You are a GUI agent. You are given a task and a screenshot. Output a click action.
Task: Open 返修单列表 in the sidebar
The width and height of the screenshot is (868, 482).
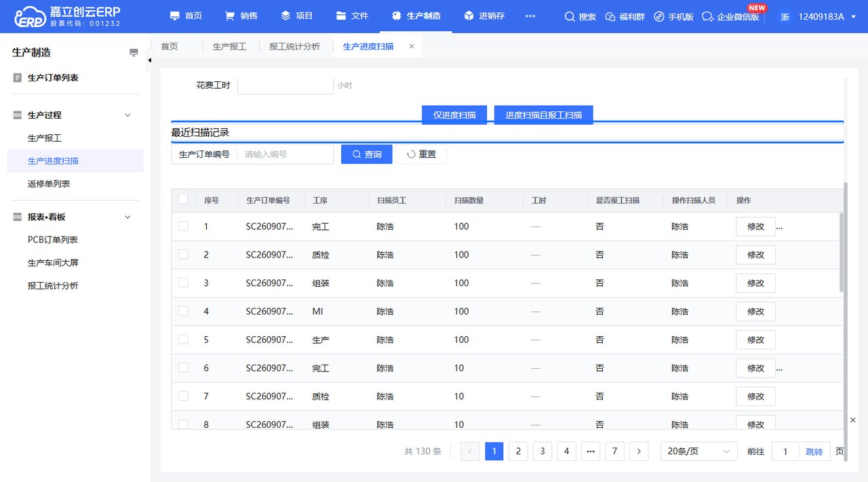point(49,184)
